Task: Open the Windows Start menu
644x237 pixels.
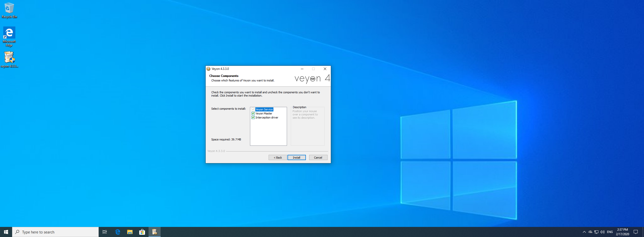Action: [x=6, y=232]
